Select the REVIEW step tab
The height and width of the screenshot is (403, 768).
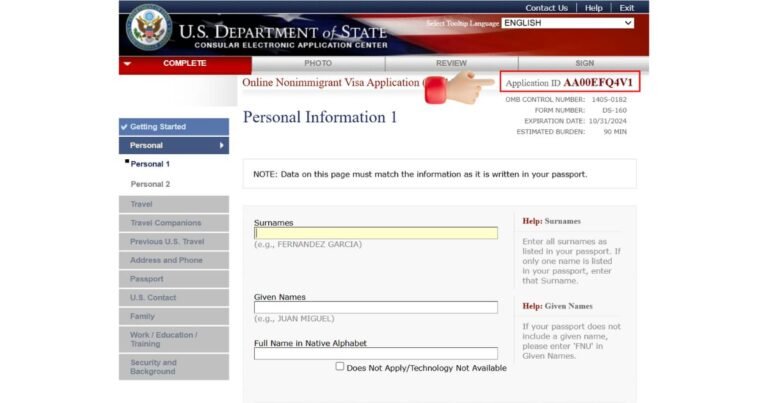tap(451, 64)
